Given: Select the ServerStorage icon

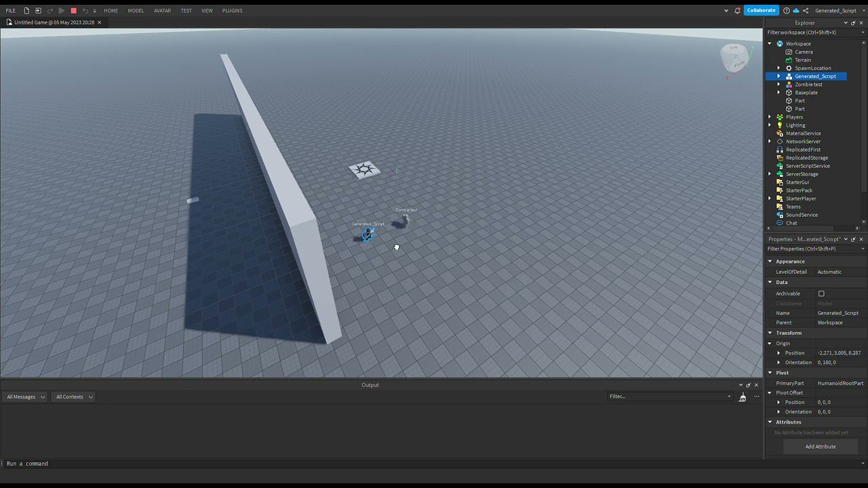Looking at the screenshot, I should click(780, 174).
